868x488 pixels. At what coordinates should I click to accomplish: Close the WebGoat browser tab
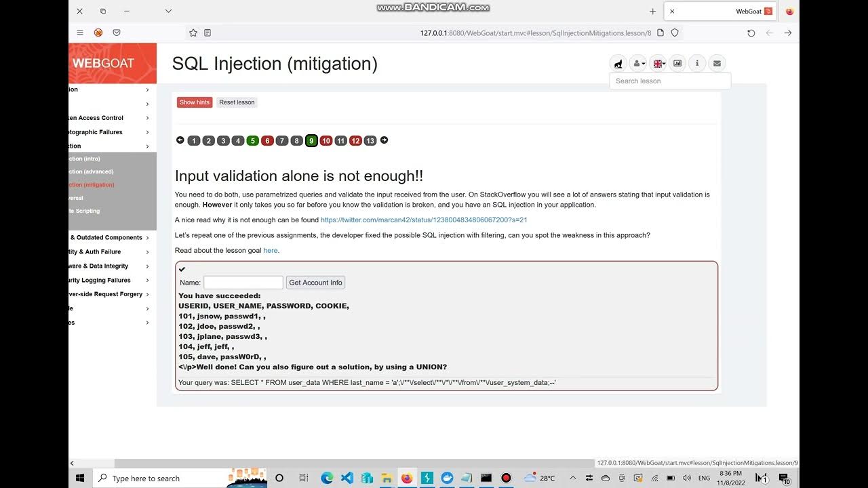672,12
